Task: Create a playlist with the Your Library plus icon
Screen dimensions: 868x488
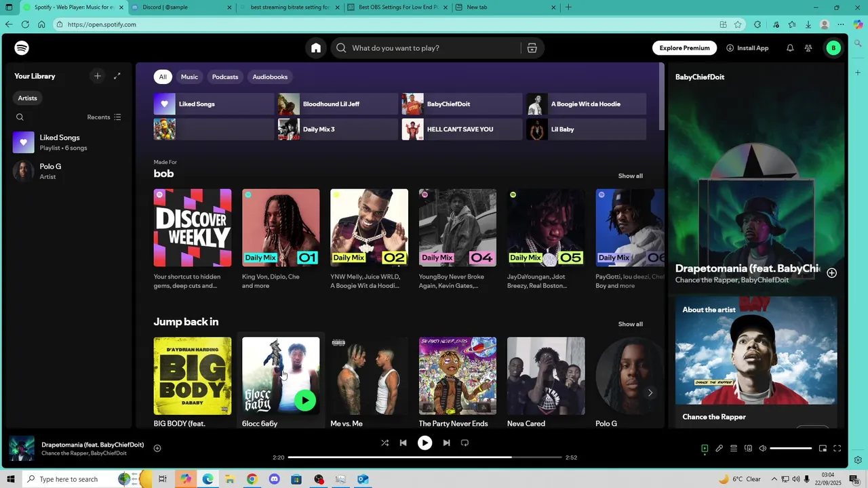Action: pyautogui.click(x=97, y=76)
